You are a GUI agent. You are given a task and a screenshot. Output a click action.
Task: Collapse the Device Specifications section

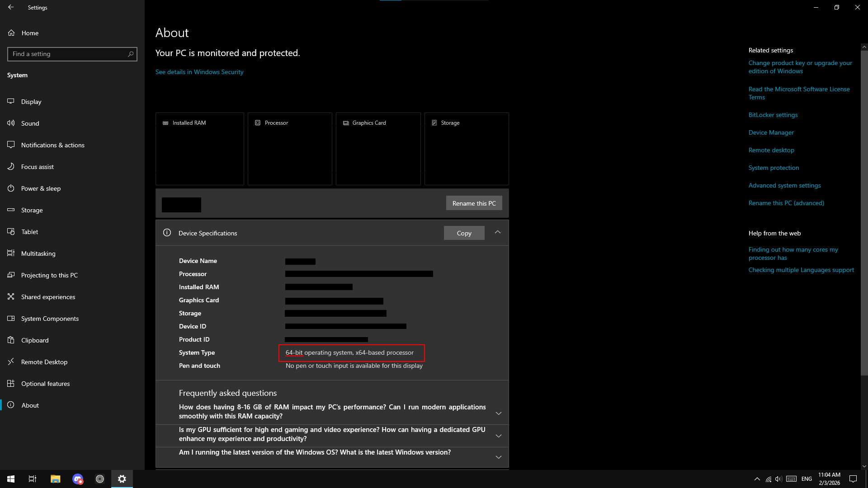[x=497, y=232]
